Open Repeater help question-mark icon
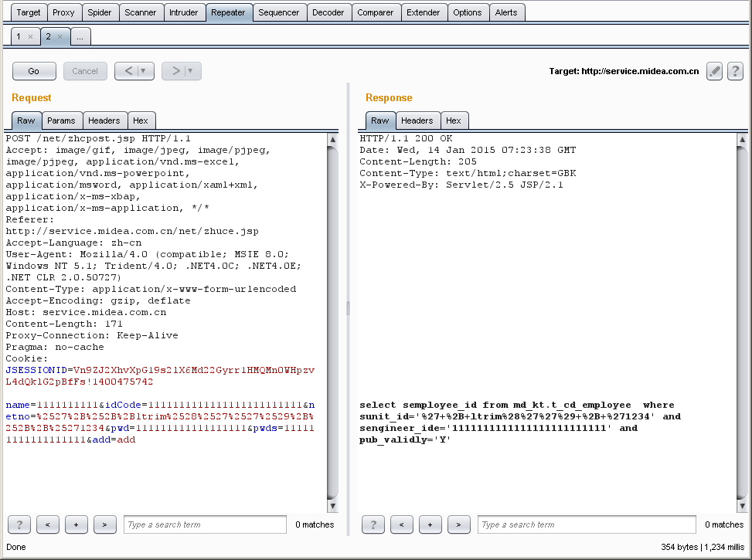The image size is (752, 560). point(735,71)
